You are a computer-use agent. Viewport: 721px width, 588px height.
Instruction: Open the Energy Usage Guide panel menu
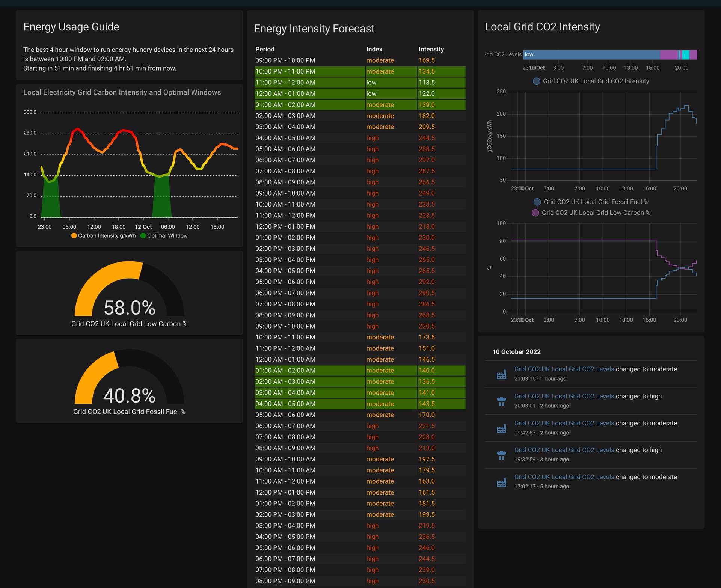(x=71, y=26)
